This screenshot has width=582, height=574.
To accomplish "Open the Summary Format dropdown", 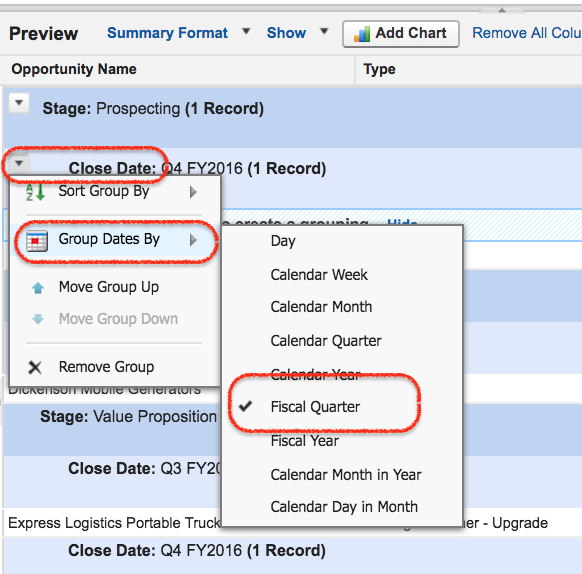I will click(x=178, y=33).
